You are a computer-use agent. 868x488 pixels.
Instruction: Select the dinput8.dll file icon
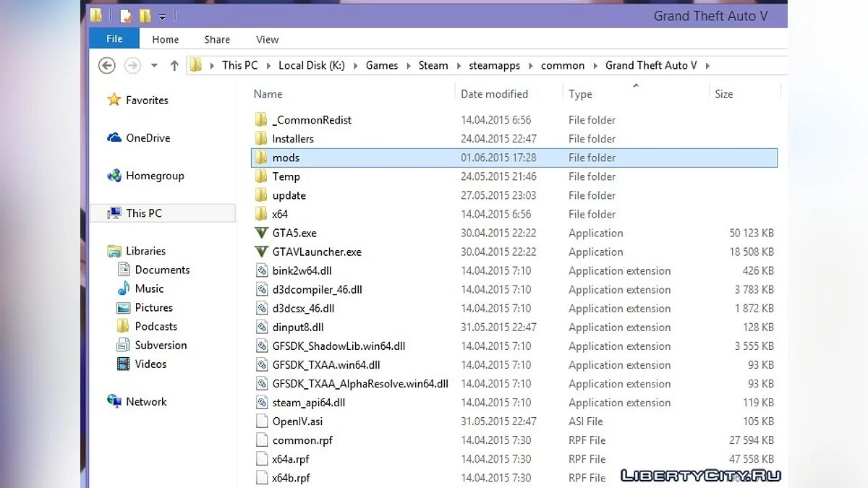pos(261,327)
